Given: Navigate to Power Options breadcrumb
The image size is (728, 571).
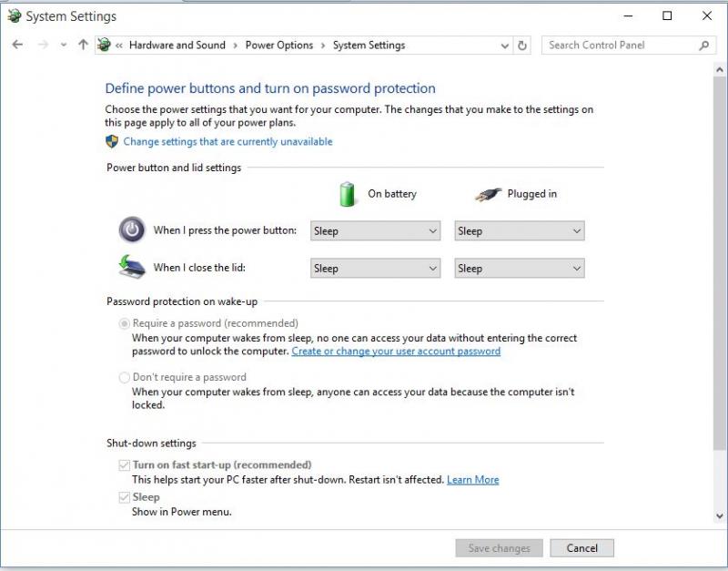Looking at the screenshot, I should coord(279,45).
